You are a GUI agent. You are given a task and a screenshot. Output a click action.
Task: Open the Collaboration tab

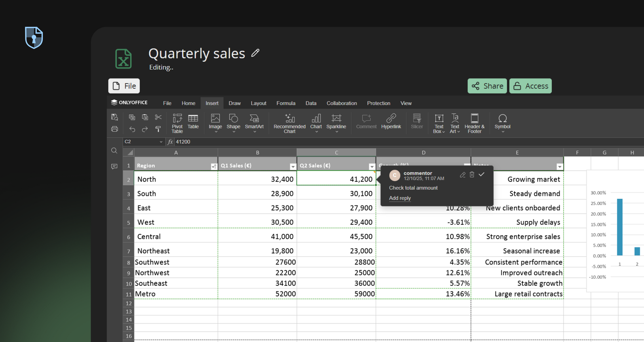(x=342, y=103)
